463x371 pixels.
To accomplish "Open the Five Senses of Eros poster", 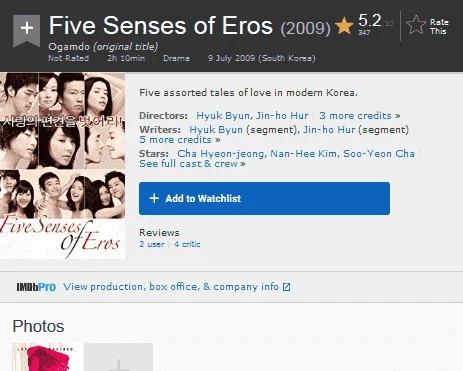I will point(62,166).
